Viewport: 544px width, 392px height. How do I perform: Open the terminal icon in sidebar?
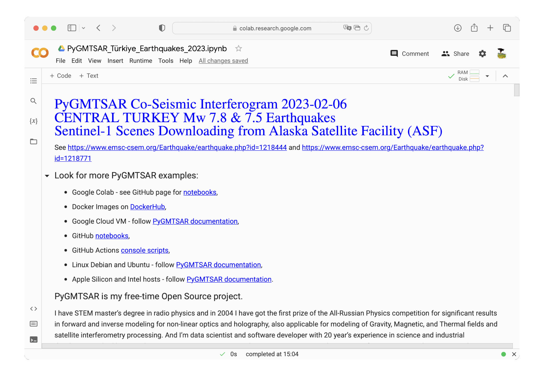pos(33,339)
